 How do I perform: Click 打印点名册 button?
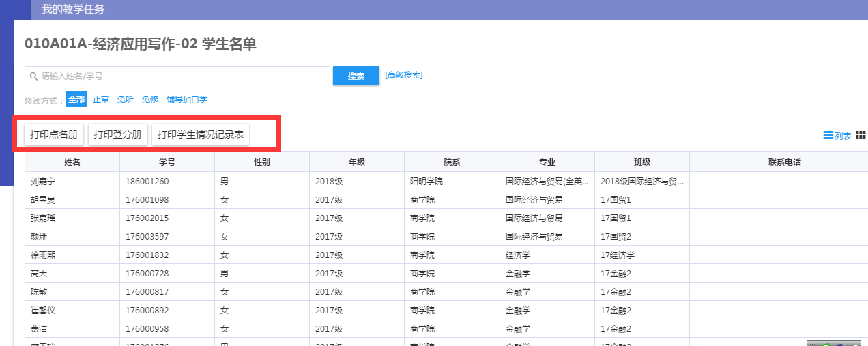point(54,134)
